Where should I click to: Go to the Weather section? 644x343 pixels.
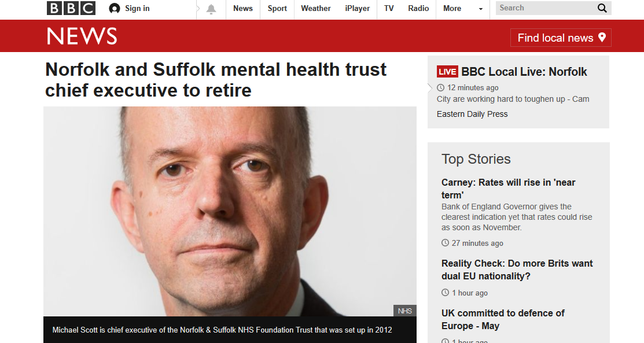pyautogui.click(x=315, y=8)
